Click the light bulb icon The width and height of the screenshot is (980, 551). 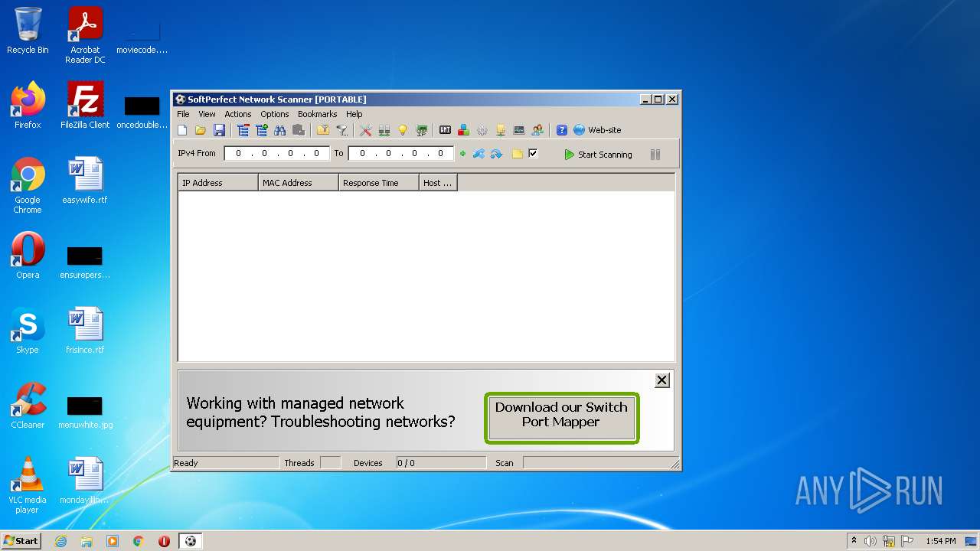[x=403, y=130]
